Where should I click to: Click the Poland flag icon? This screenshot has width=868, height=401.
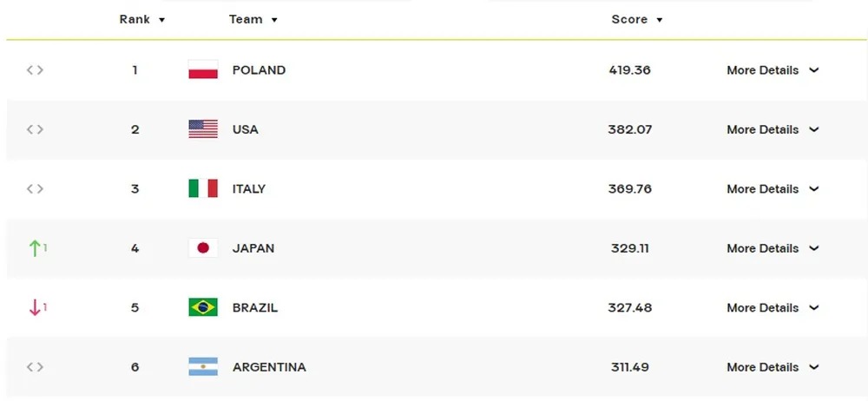tap(203, 69)
